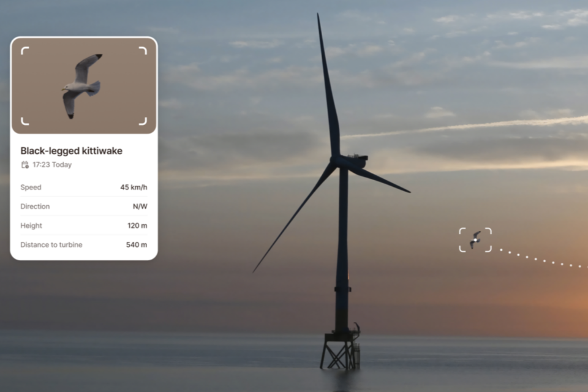Click the dotted flight path trail
The width and height of the screenshot is (588, 392).
pos(539,258)
